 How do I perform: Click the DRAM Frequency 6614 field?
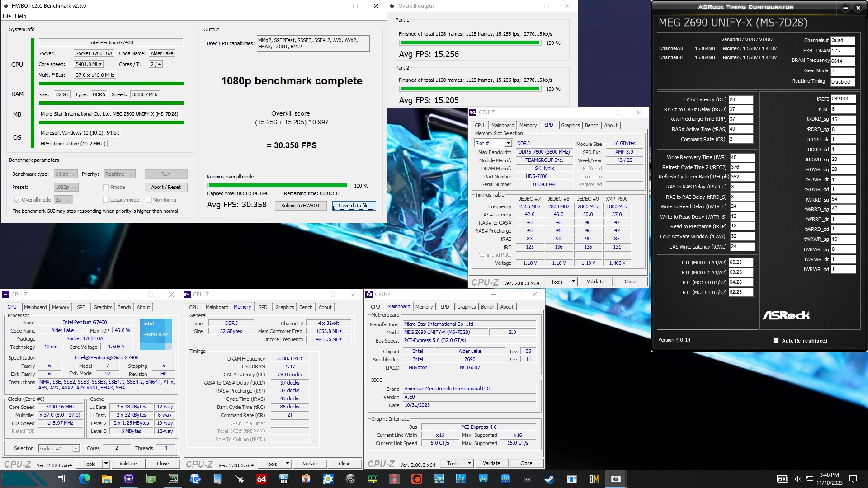pos(842,61)
